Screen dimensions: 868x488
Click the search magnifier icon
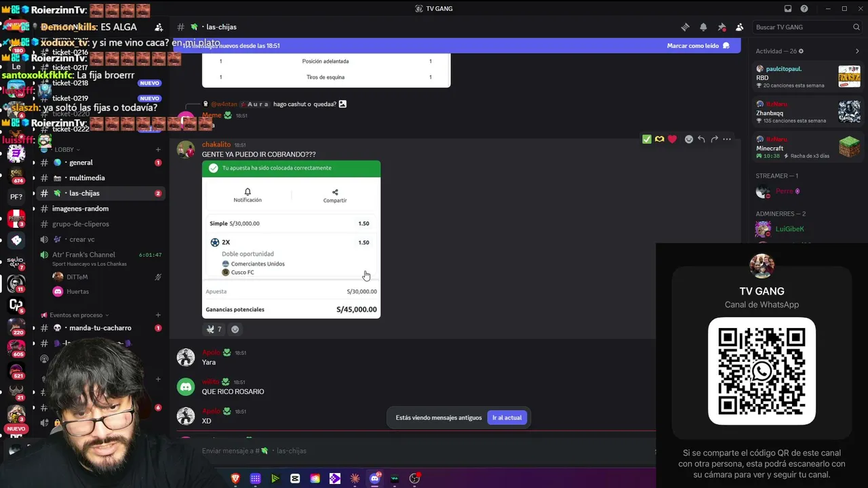pyautogui.click(x=856, y=27)
